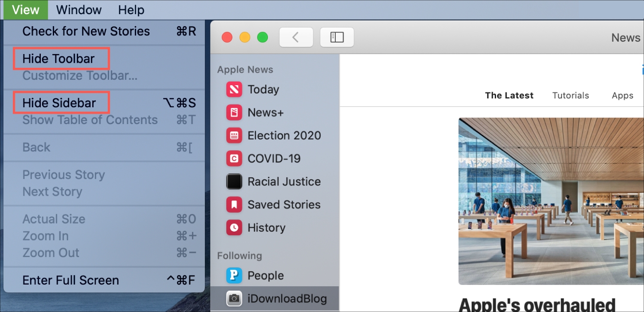
Task: Click the iDownloadBlog camera icon
Action: coord(234,299)
